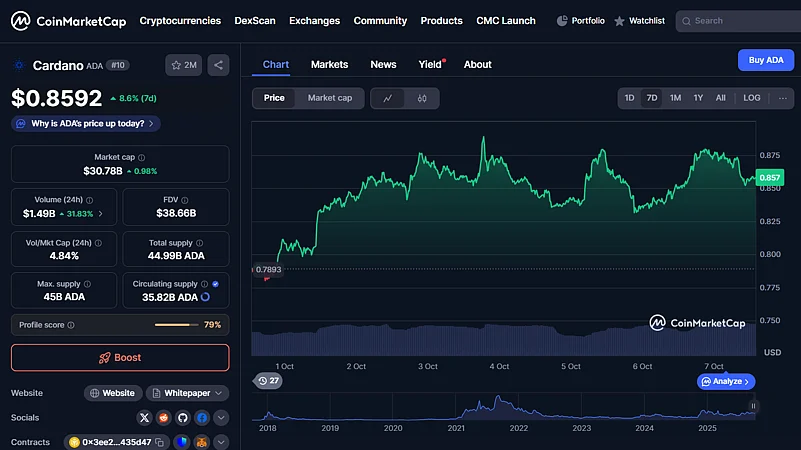Image resolution: width=801 pixels, height=450 pixels.
Task: Add Cardano to watchlist via star 2M
Action: 184,65
